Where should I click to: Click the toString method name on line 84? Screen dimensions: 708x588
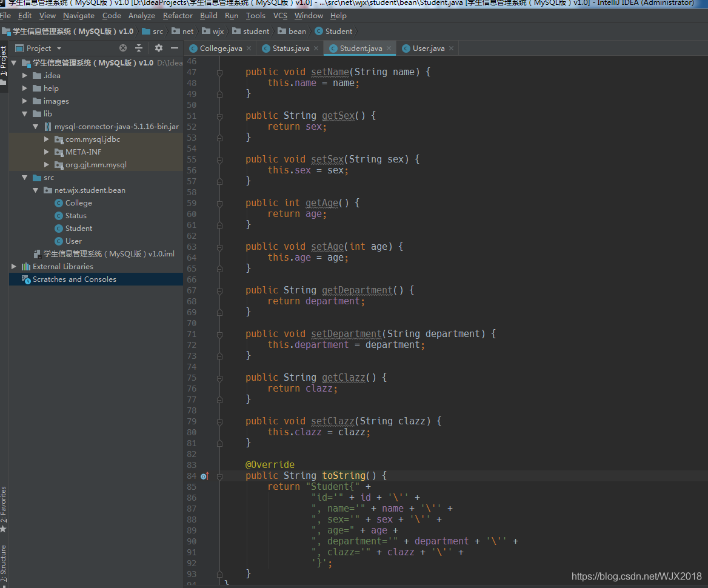pyautogui.click(x=344, y=475)
